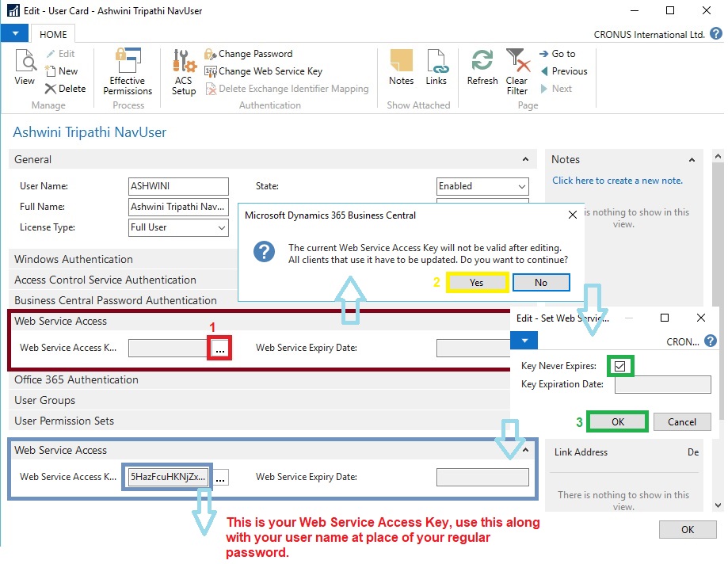Click the Refresh icon
Viewport: 728px width, 564px height.
[482, 67]
